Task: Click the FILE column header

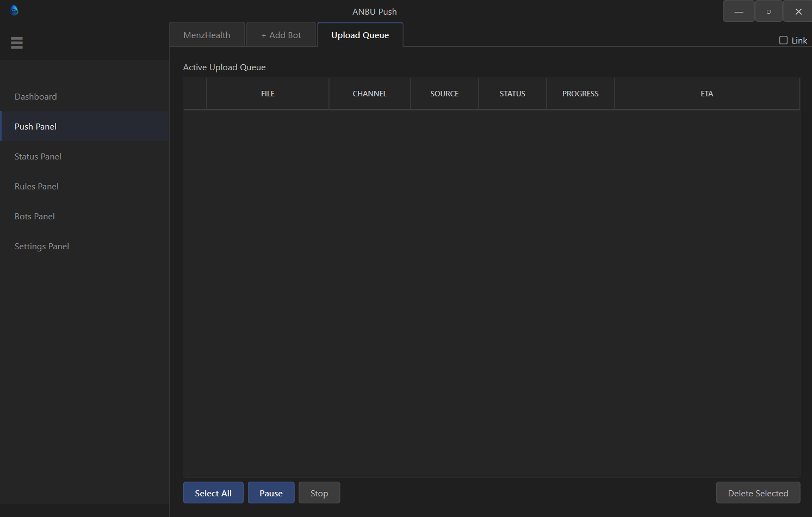Action: [x=268, y=93]
